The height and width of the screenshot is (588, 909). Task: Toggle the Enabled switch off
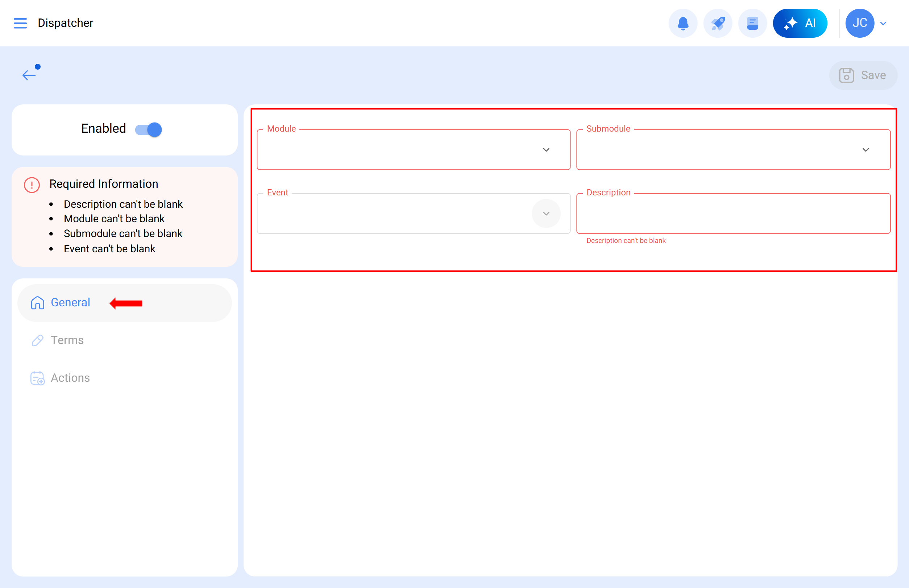tap(149, 129)
